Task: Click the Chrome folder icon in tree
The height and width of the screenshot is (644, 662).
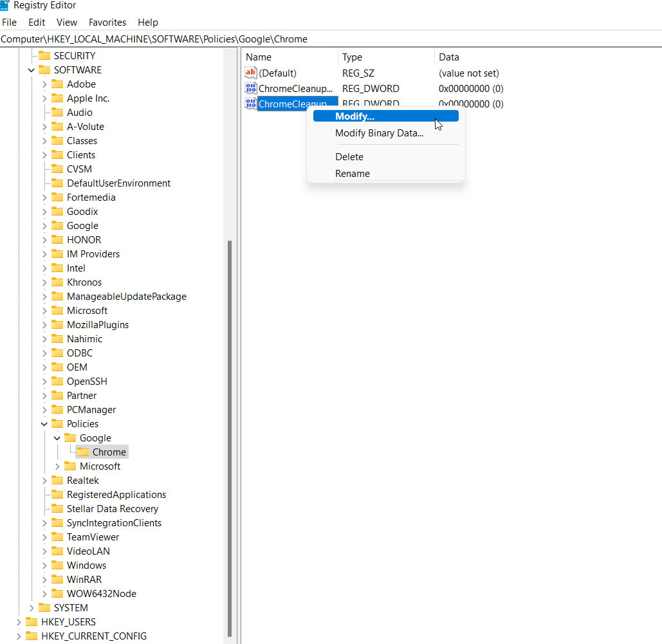Action: tap(83, 452)
